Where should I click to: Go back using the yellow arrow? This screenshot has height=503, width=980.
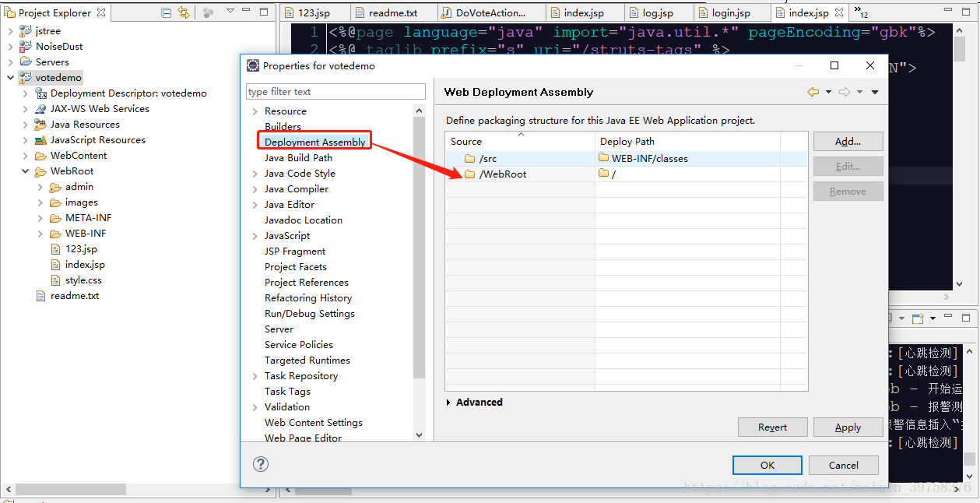pos(813,92)
